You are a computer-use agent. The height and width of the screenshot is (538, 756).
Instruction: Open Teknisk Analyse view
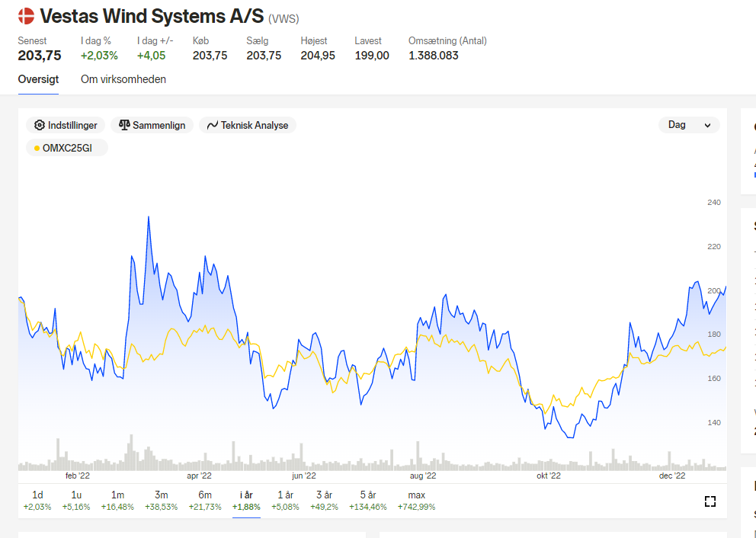248,125
